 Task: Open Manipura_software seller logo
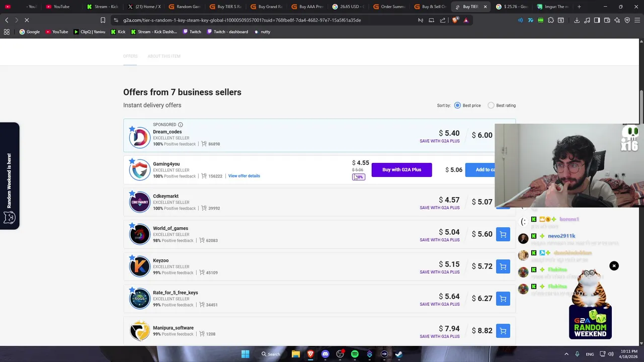click(139, 331)
